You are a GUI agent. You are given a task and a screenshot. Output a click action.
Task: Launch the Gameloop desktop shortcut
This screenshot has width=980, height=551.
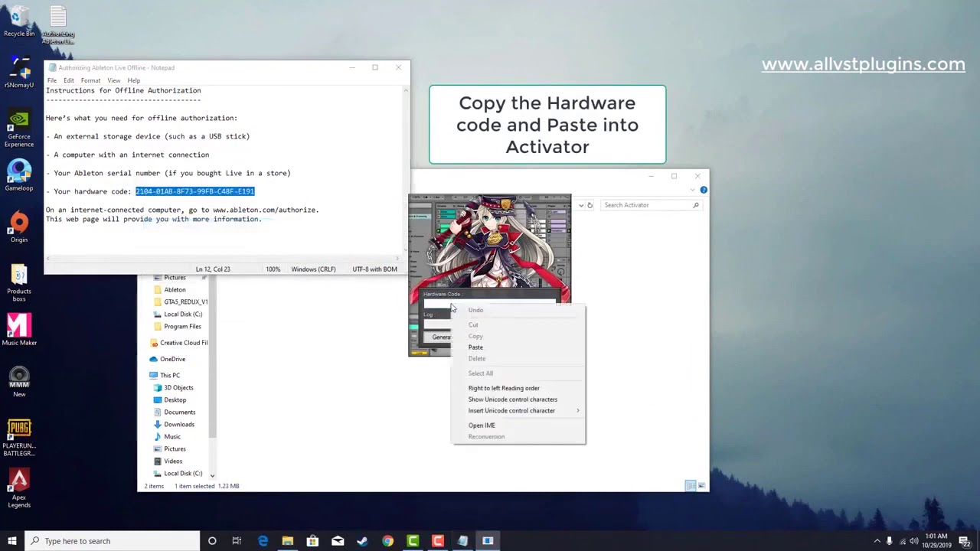pos(19,176)
